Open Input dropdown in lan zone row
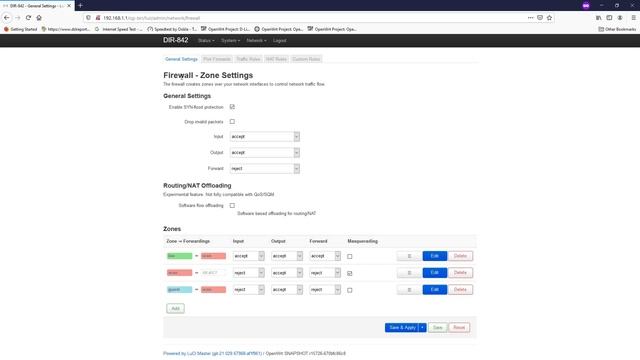The image size is (640, 360). tap(249, 256)
